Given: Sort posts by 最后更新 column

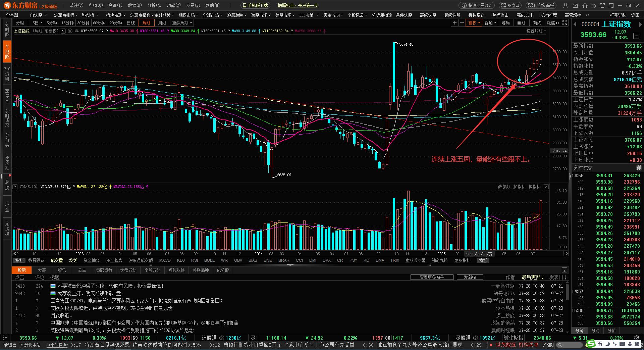Looking at the screenshot, I should click(532, 277).
